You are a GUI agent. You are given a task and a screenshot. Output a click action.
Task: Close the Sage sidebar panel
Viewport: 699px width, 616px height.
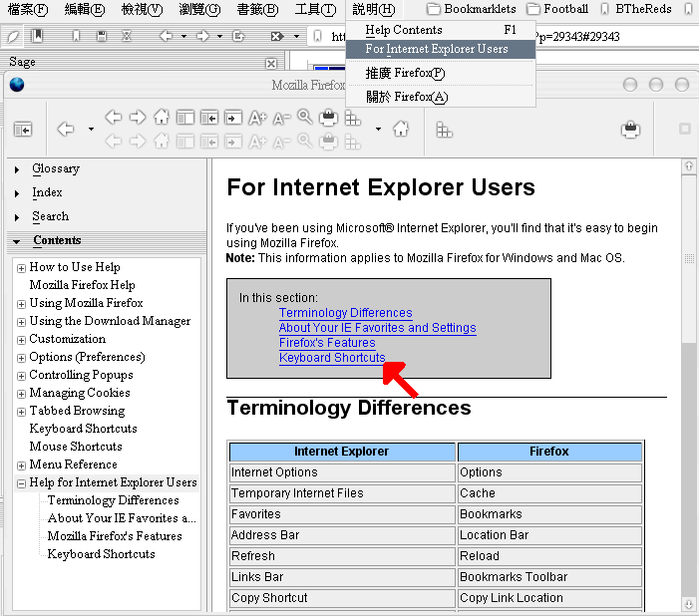[x=270, y=63]
